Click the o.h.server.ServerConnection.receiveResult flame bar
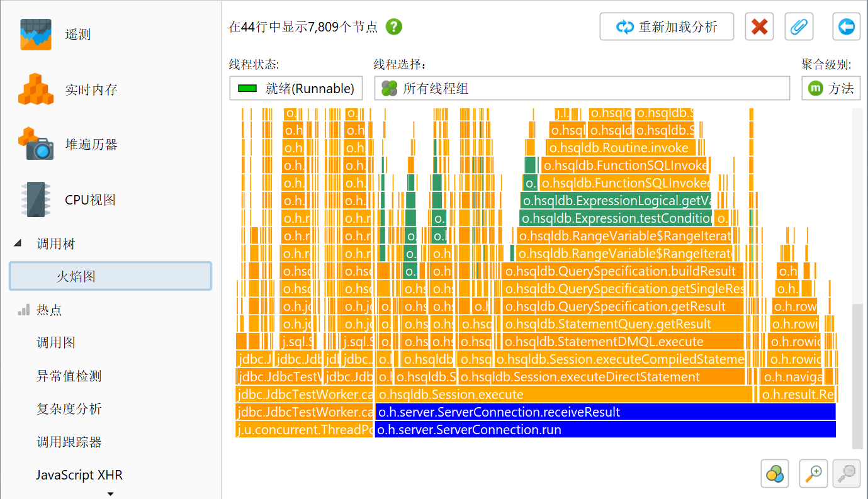Image resolution: width=868 pixels, height=499 pixels. (x=605, y=412)
